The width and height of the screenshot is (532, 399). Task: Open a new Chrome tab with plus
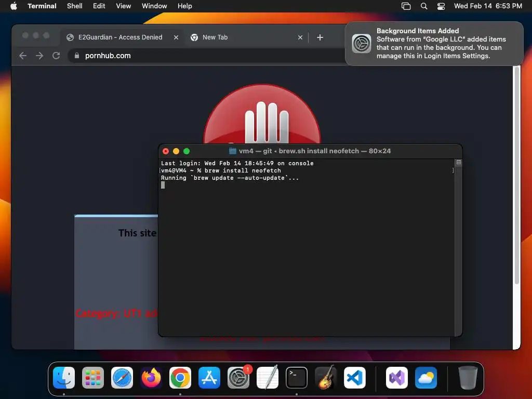320,37
